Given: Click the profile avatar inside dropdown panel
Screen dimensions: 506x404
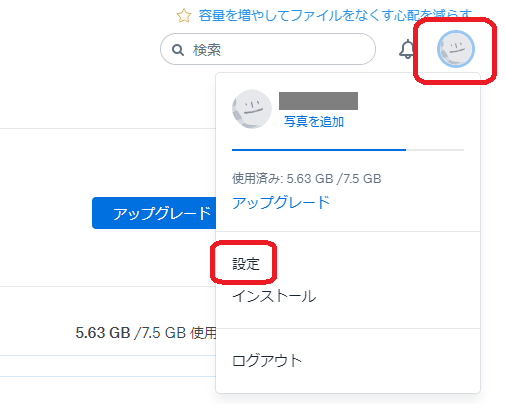Looking at the screenshot, I should click(252, 109).
